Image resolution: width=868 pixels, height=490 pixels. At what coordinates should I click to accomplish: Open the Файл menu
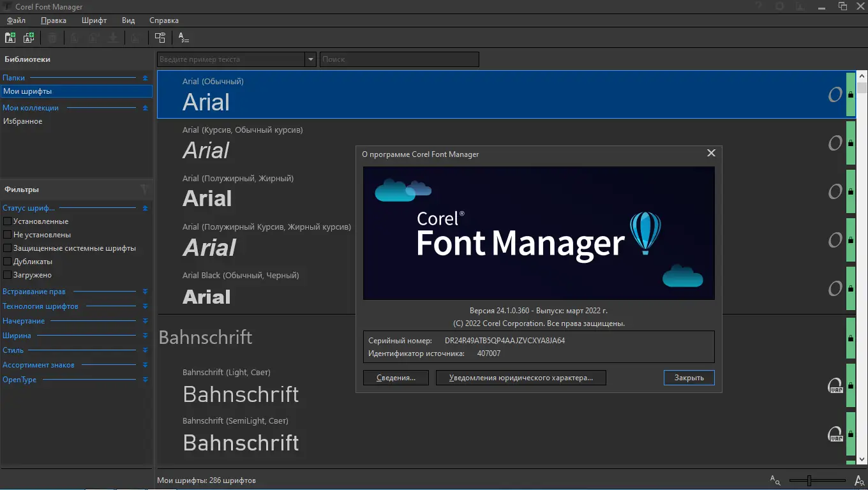[16, 20]
